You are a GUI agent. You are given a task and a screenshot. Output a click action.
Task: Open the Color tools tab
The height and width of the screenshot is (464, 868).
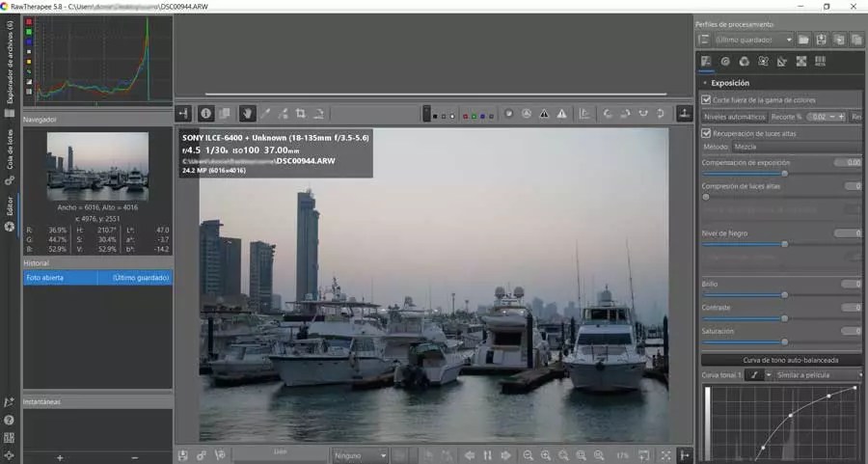point(744,62)
